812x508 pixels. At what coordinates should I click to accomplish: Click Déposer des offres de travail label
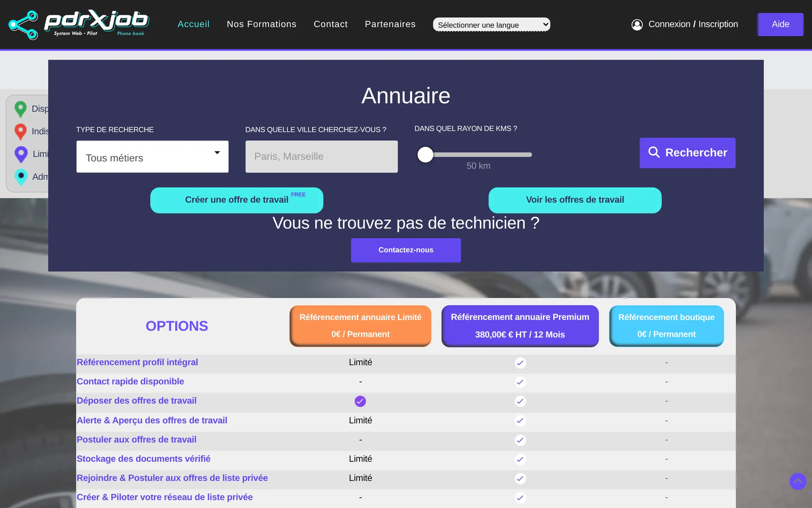pos(136,401)
